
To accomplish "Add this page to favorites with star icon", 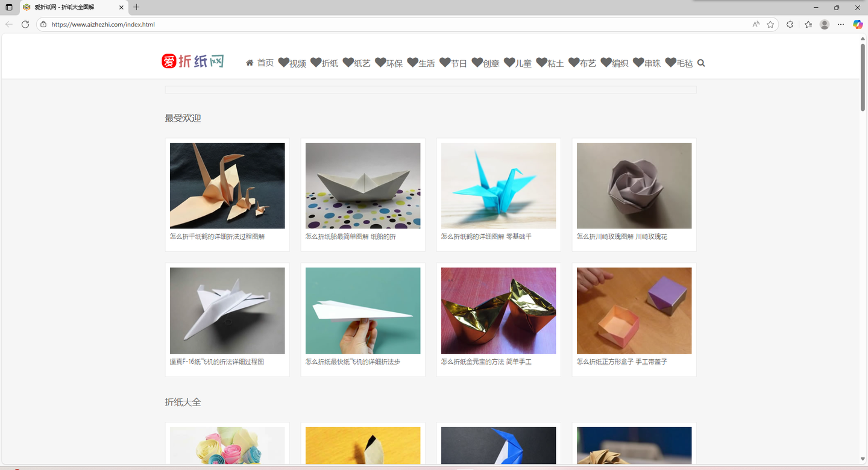I will (770, 24).
